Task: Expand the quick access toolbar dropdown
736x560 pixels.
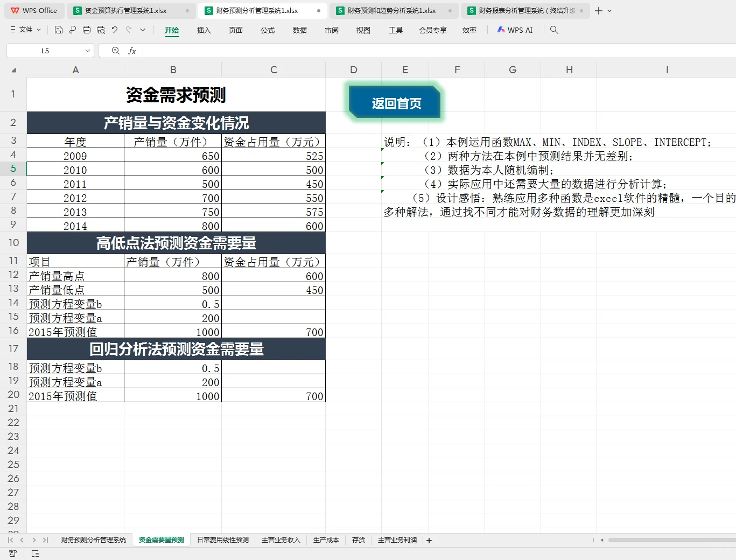Action: tap(143, 30)
